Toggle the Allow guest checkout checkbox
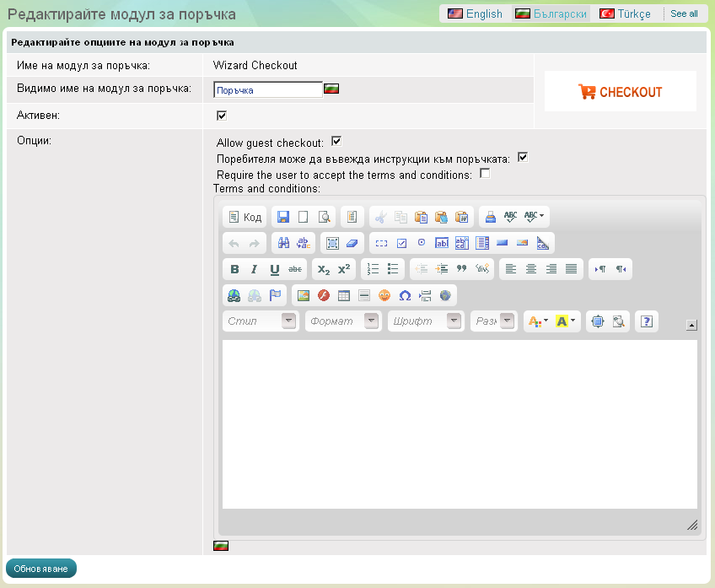The height and width of the screenshot is (588, 715). point(336,142)
